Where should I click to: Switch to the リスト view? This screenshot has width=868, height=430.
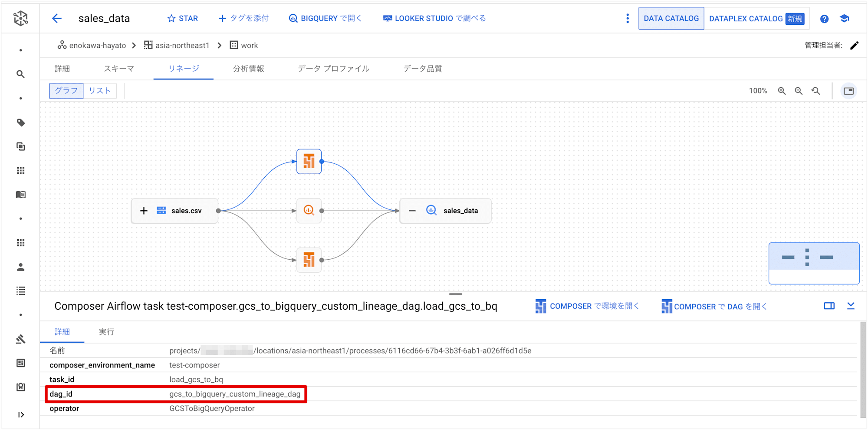click(x=100, y=90)
